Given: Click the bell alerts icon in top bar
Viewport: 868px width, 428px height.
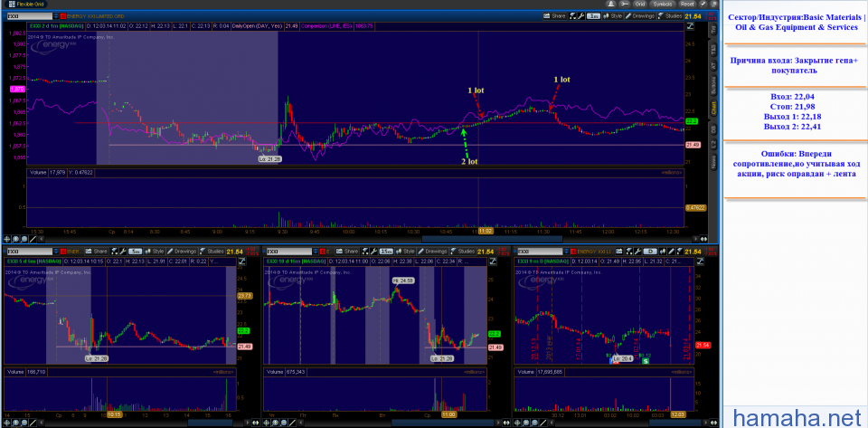Looking at the screenshot, I should pyautogui.click(x=611, y=5).
